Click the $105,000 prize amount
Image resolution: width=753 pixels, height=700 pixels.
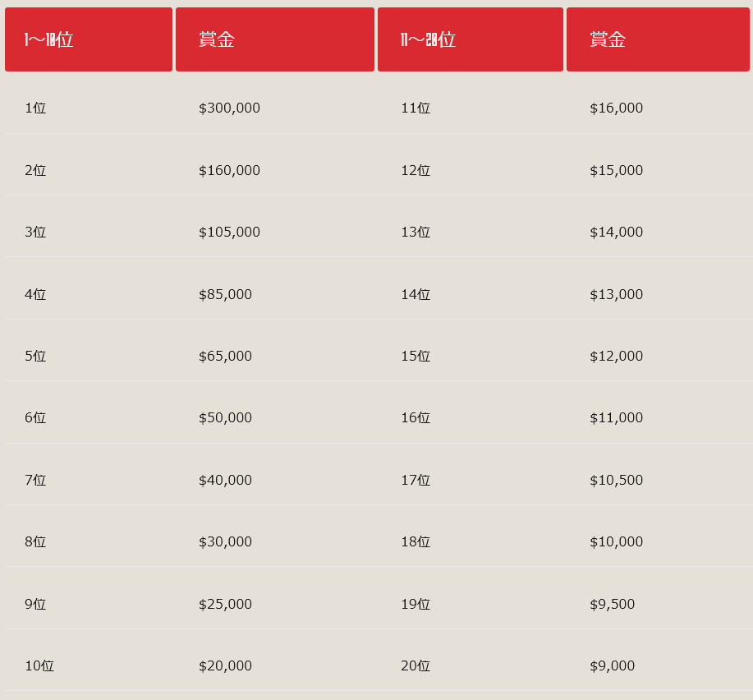[229, 233]
